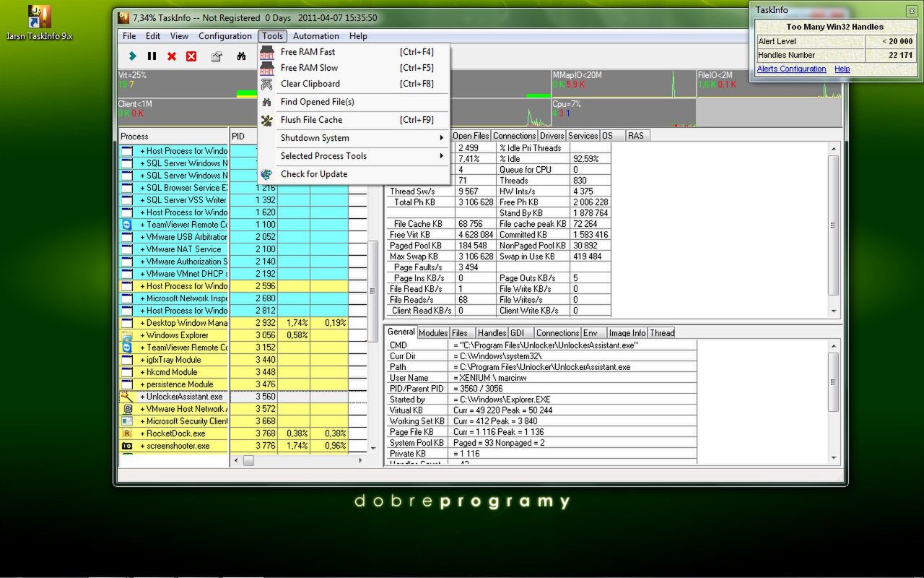The height and width of the screenshot is (578, 924).
Task: Switch to the Image Info tab
Action: pyautogui.click(x=627, y=333)
